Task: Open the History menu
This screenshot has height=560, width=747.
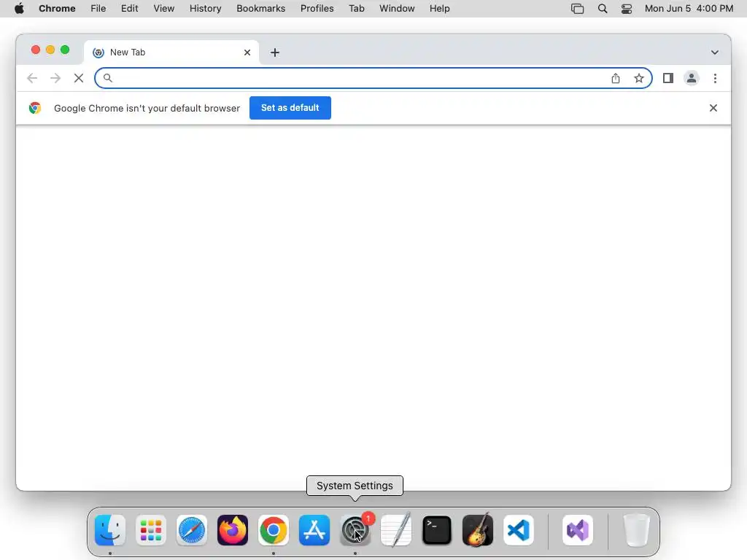Action: coord(205,9)
